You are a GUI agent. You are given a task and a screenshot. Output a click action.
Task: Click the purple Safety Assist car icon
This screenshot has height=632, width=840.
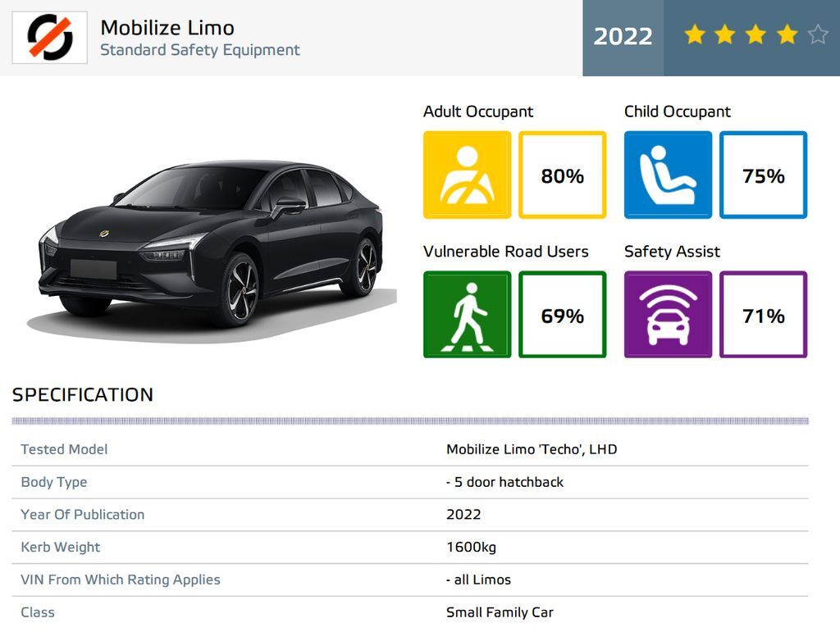pos(668,315)
